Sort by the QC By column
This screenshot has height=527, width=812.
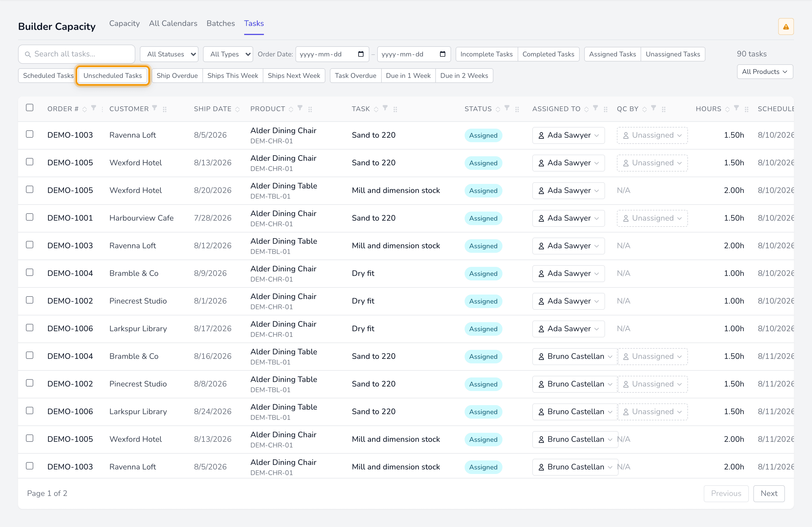click(644, 109)
